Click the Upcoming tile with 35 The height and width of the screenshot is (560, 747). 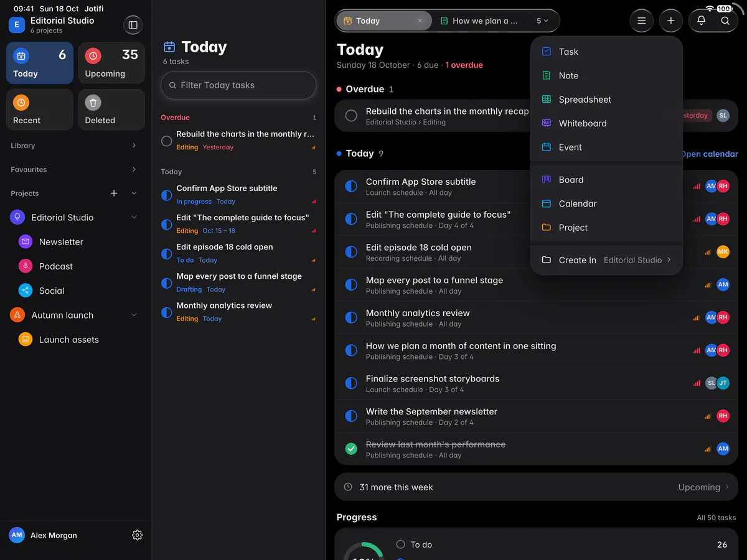click(111, 63)
